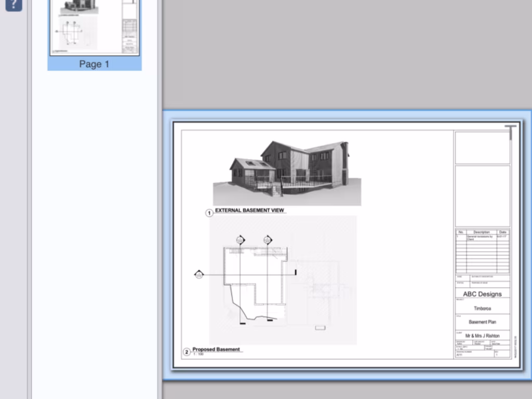Select the Page 1 thumbnail preview
Image resolution: width=532 pixels, height=399 pixels.
pos(94,26)
